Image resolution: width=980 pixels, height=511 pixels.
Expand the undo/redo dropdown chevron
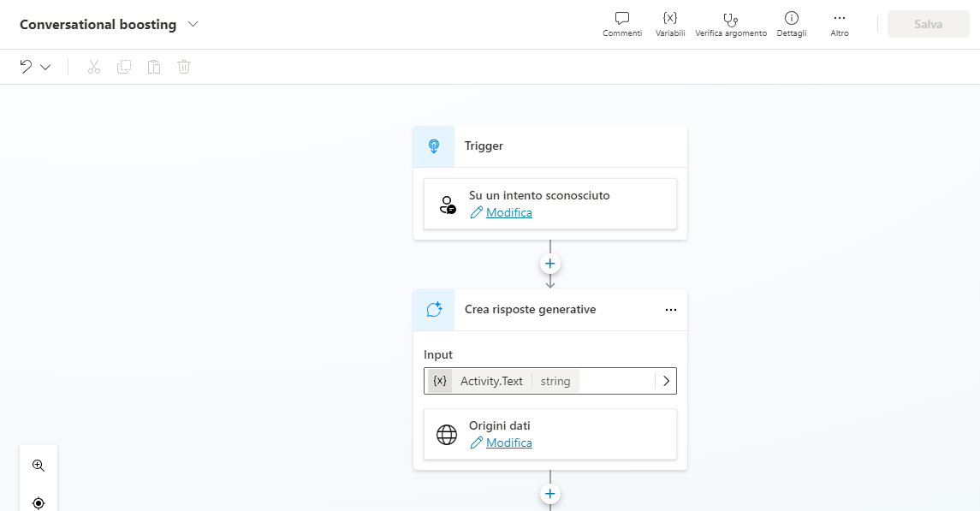tap(45, 67)
